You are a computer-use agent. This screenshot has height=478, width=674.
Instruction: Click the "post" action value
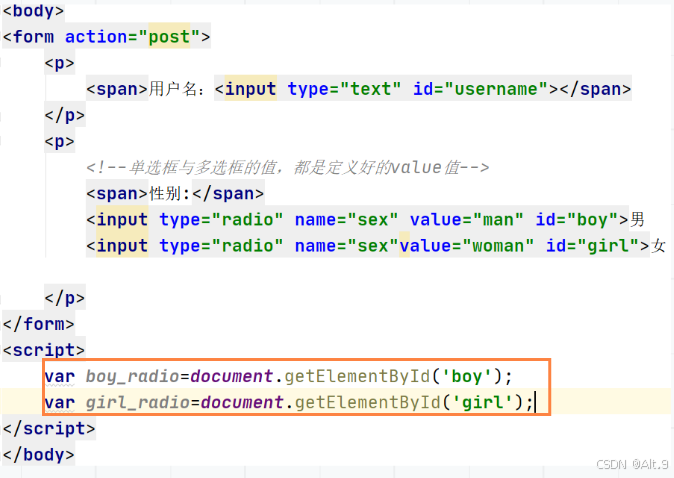coord(169,37)
